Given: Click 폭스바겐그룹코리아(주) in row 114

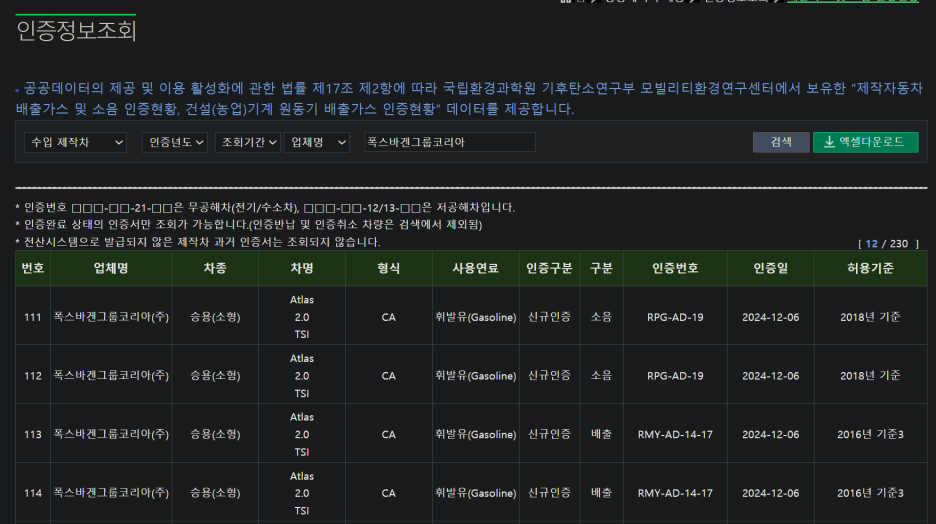Looking at the screenshot, I should pos(111,493).
